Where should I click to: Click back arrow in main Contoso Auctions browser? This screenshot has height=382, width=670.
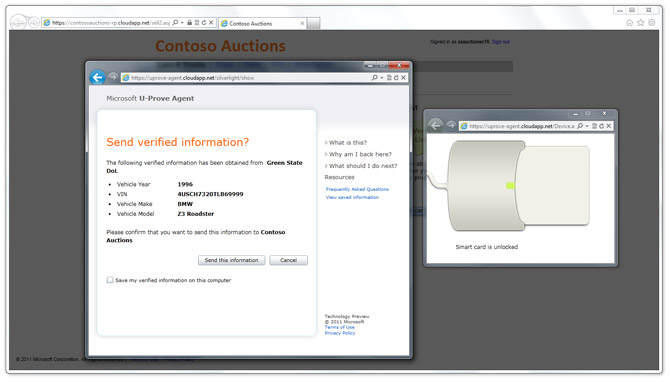[18, 22]
